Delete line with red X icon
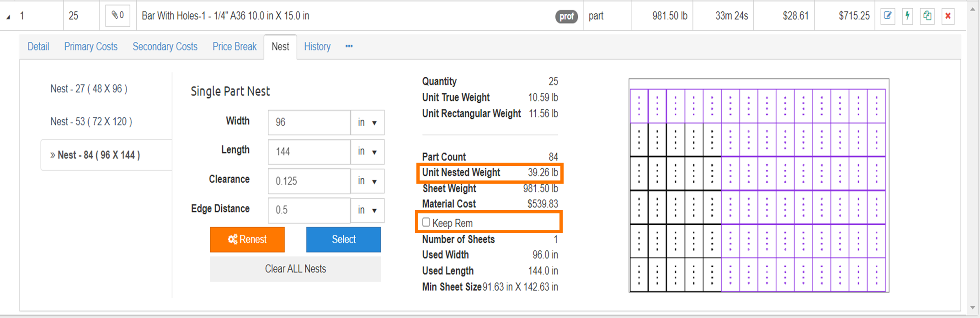This screenshot has width=980, height=318. (948, 16)
